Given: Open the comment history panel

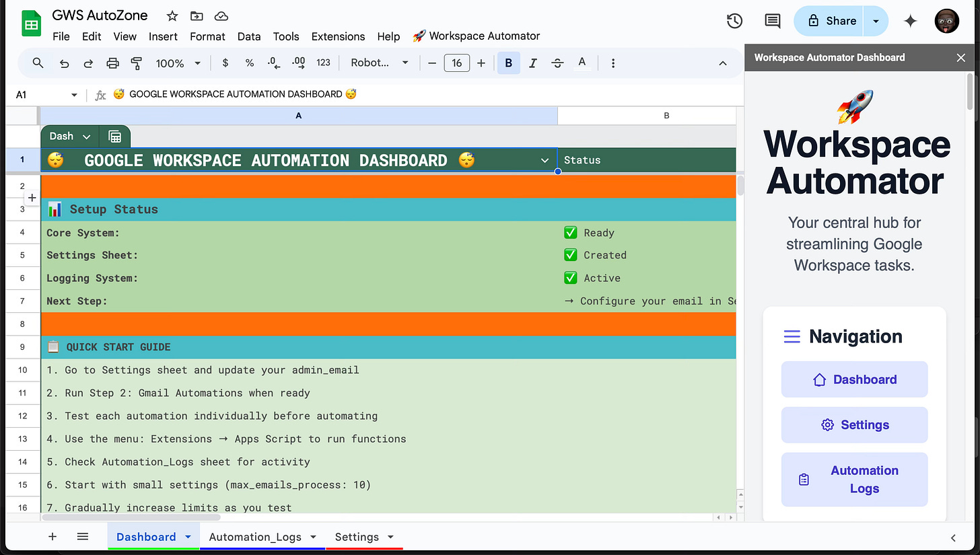Looking at the screenshot, I should pyautogui.click(x=771, y=21).
